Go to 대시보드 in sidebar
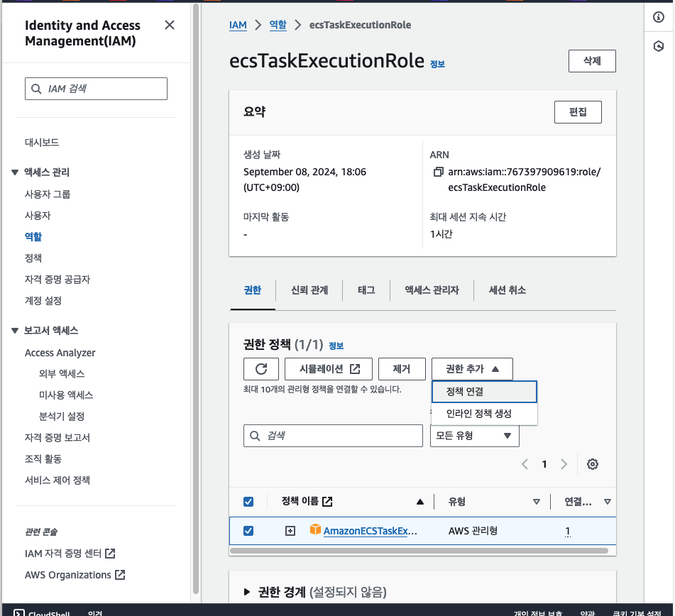 42,143
